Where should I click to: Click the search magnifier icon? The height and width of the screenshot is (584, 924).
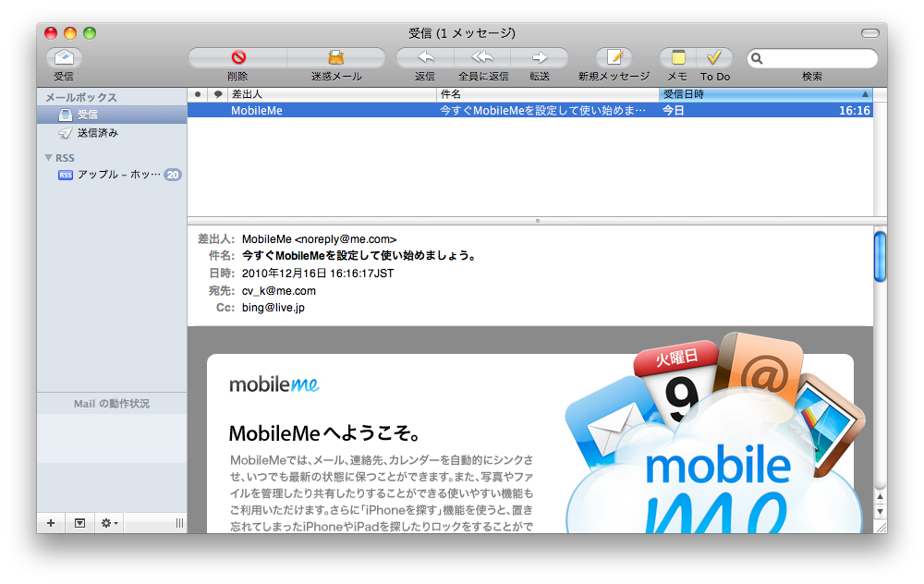[x=757, y=58]
